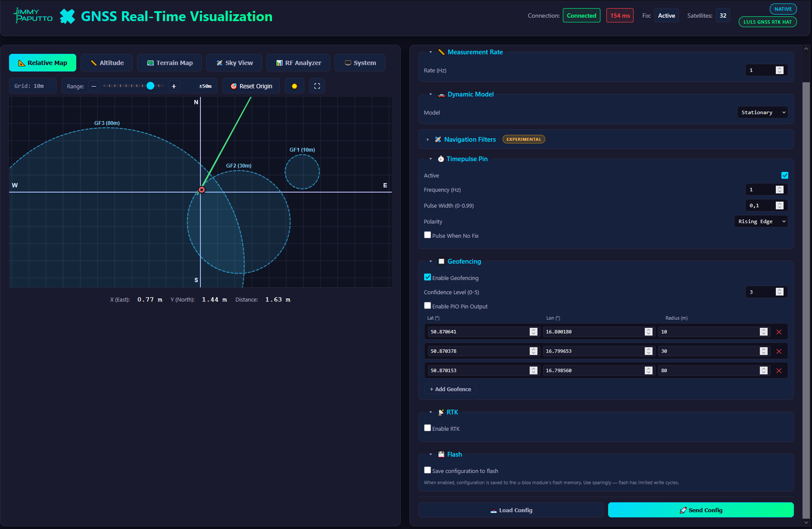Enable Pulse When No Fix

pyautogui.click(x=428, y=235)
